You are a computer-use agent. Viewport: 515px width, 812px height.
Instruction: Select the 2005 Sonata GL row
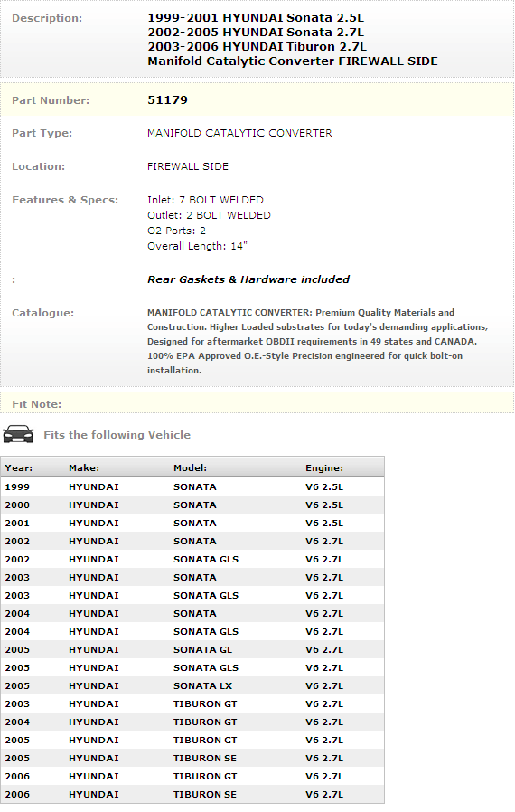click(x=192, y=649)
